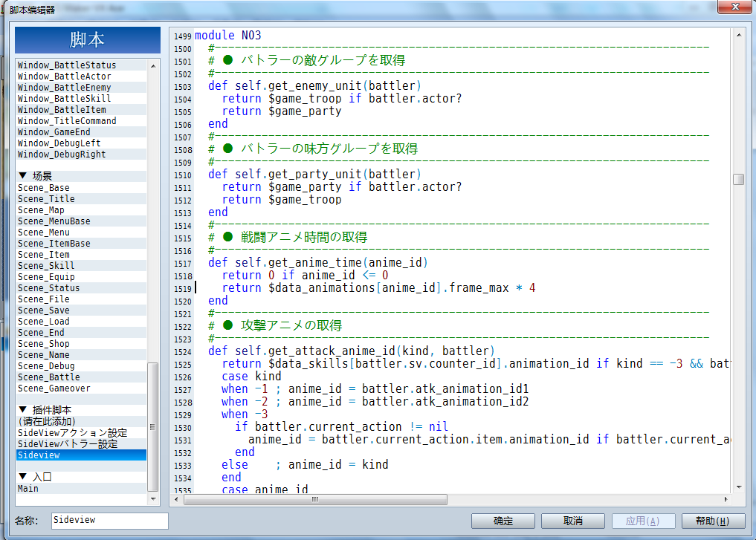Screen dimensions: 756x540
Task: Click 'def self.get_party_unit(battler)' code line
Action: point(315,174)
